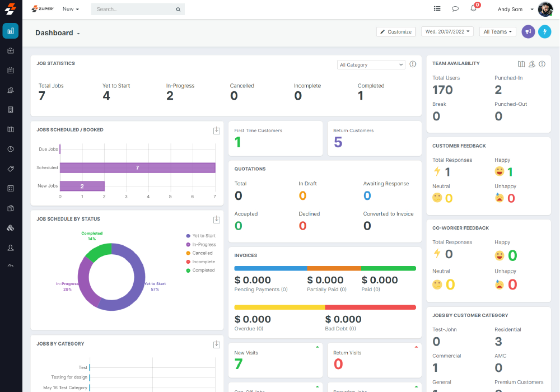Click the info icon in Job Statistics

(413, 64)
